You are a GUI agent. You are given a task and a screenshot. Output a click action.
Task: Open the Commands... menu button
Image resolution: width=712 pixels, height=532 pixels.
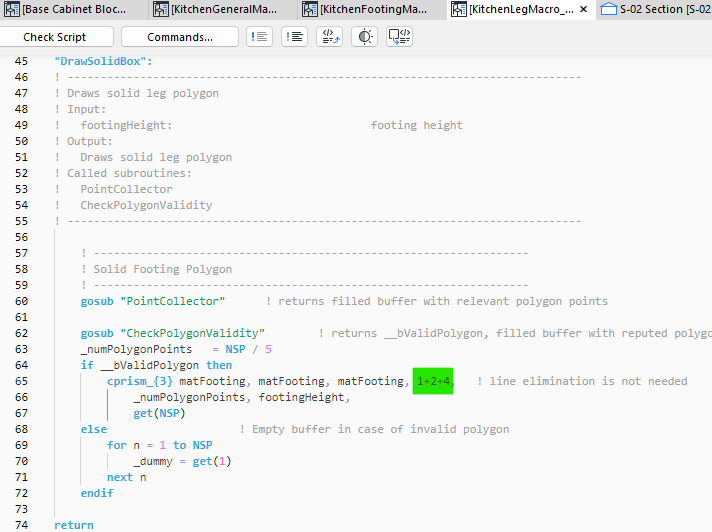(x=180, y=37)
